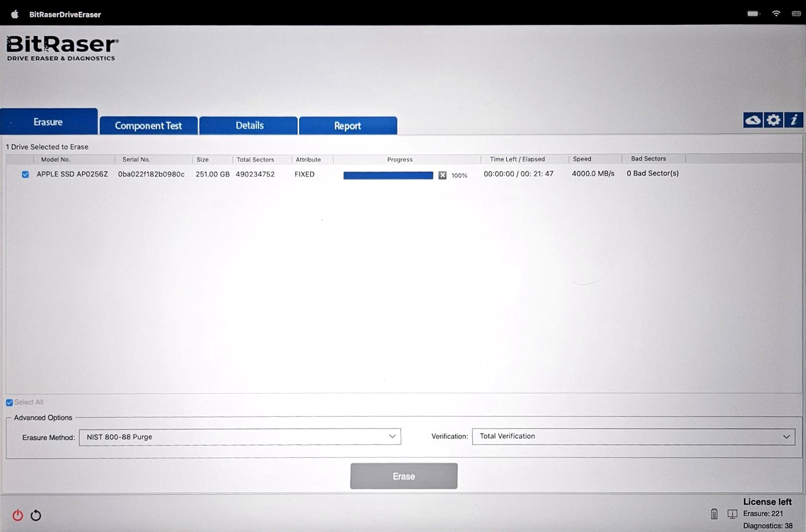The height and width of the screenshot is (532, 806).
Task: Click the keyboard input icon in the menu bar
Action: pos(796,14)
